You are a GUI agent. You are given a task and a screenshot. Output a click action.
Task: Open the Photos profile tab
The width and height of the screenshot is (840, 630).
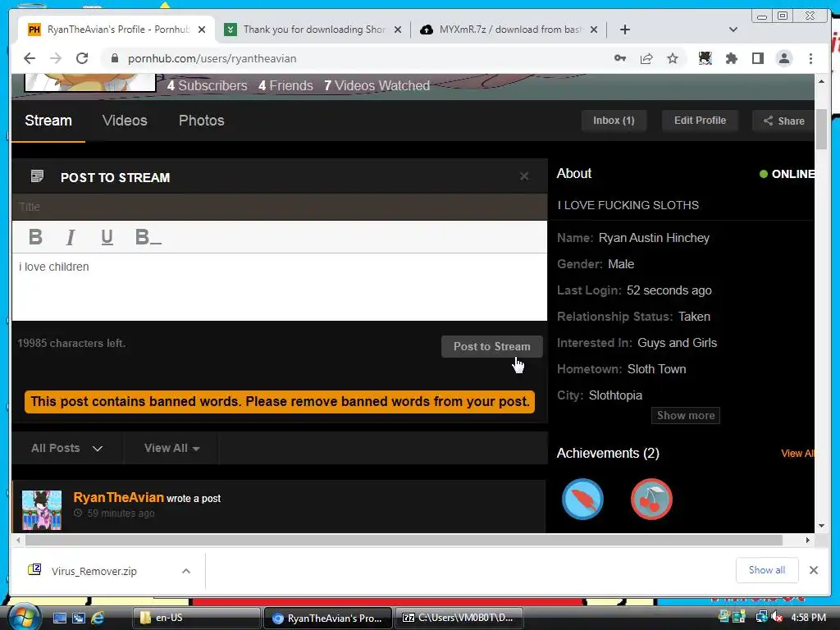tap(202, 121)
